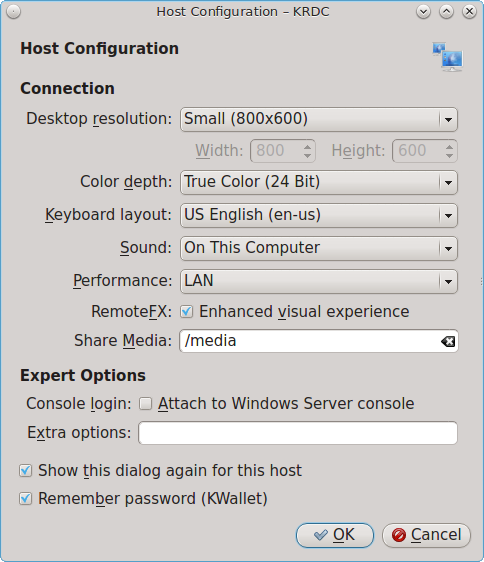Screen dimensions: 484x562
Task: Clear the Share Media field with the eraser icon
Action: [448, 341]
